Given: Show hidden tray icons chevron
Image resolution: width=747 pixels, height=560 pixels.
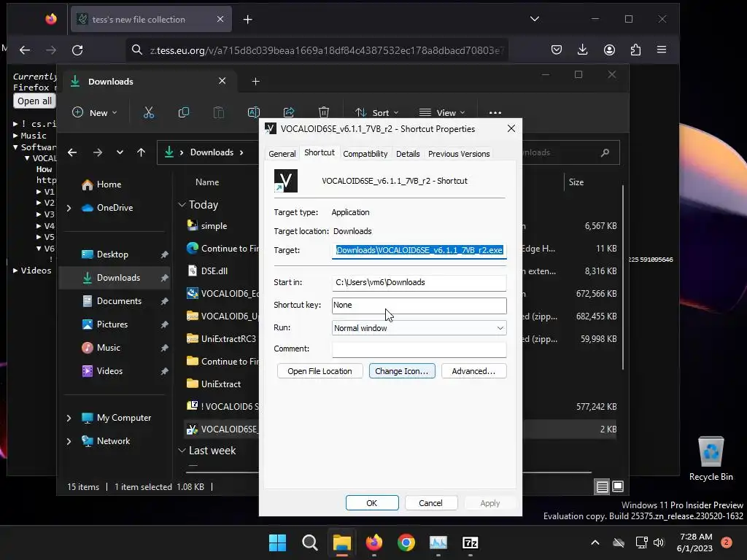Looking at the screenshot, I should pos(595,542).
